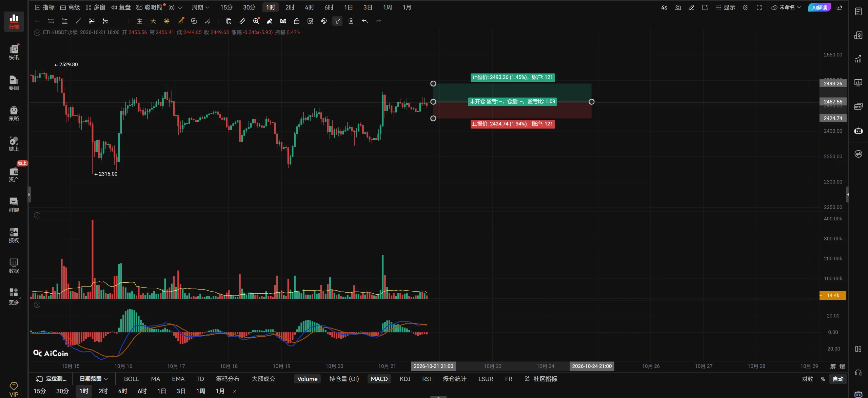Open the 授权 authorization sidebar icon
The image size is (868, 398).
point(14,235)
